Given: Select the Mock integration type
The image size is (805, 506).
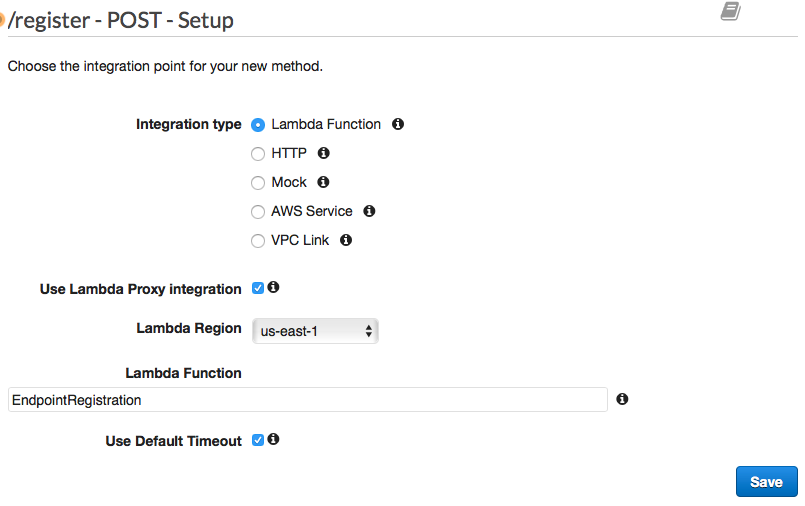Looking at the screenshot, I should click(x=258, y=183).
